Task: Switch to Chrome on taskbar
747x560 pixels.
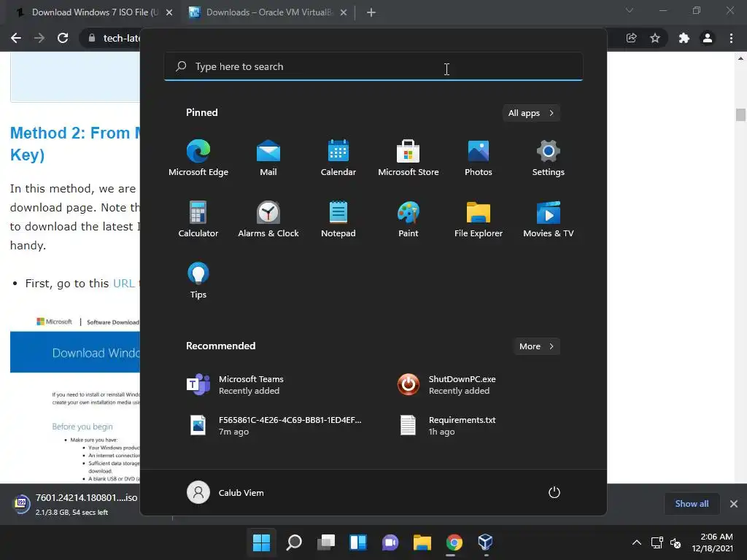Action: 454,542
